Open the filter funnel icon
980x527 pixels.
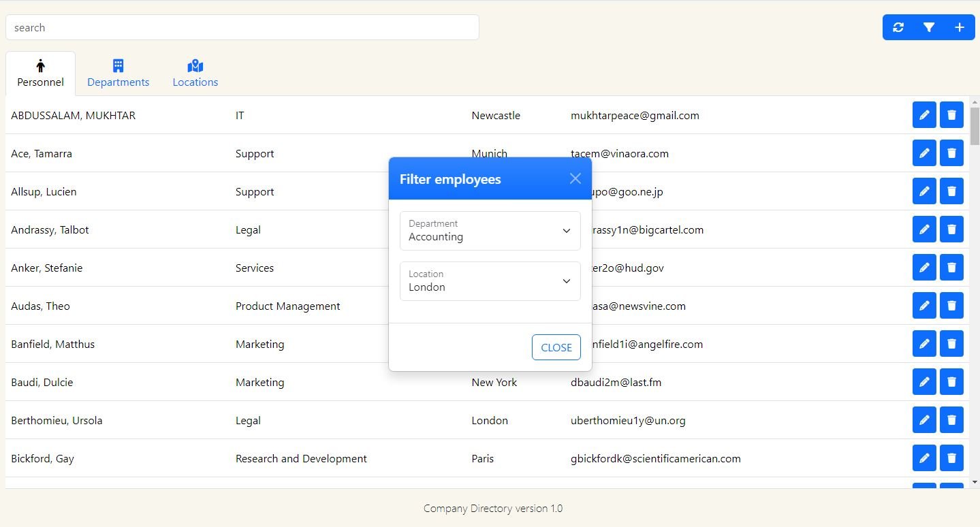pyautogui.click(x=929, y=27)
